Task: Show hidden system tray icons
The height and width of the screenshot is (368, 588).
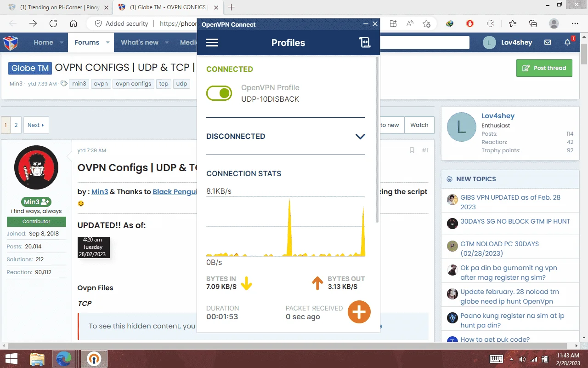Action: coord(512,359)
